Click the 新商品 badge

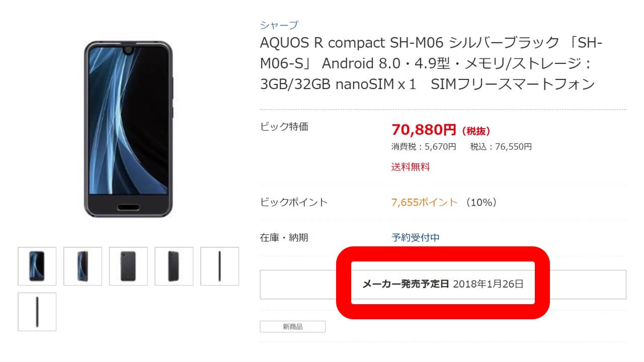[x=293, y=327]
